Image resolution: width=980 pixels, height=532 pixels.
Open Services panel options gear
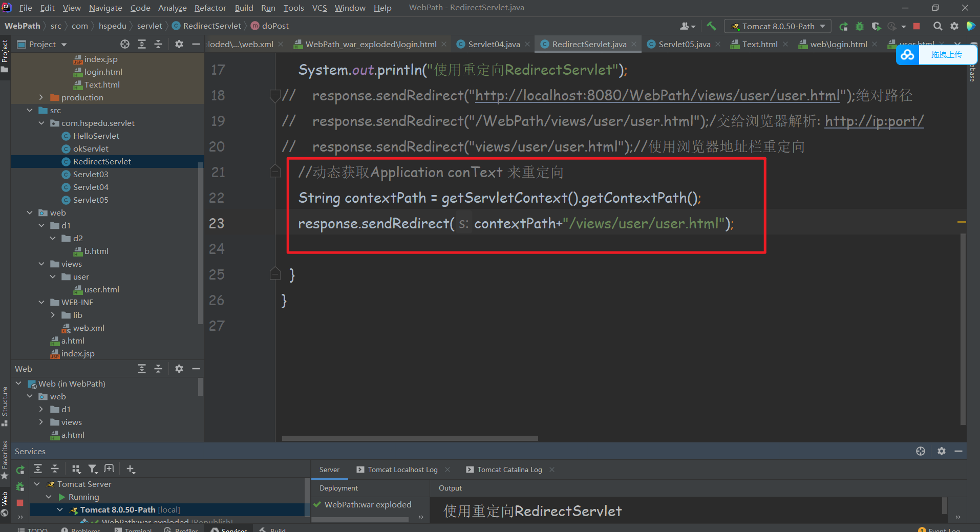coord(941,451)
